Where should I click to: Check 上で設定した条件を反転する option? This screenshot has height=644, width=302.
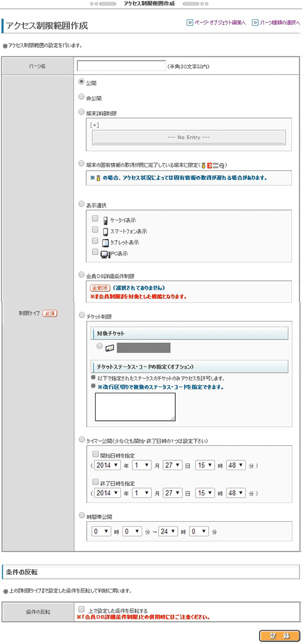81,609
